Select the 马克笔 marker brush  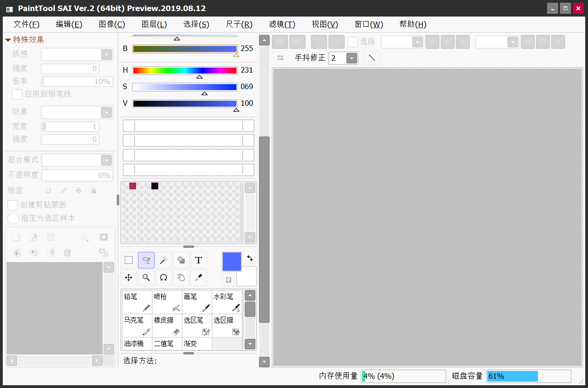[137, 326]
